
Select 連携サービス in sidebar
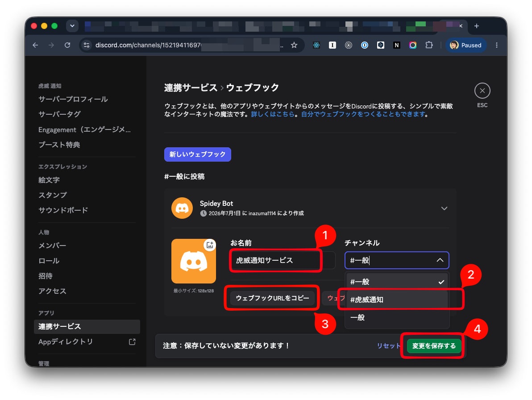coord(87,326)
